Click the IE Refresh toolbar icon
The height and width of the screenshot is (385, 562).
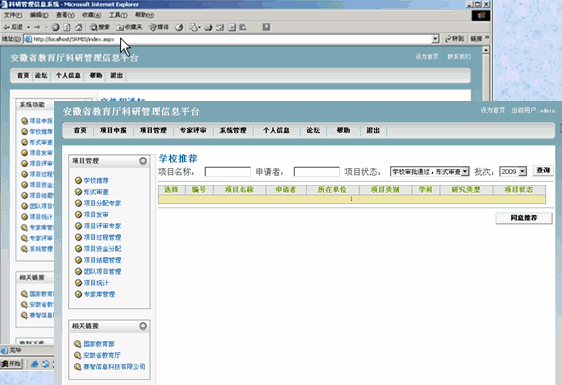67,27
